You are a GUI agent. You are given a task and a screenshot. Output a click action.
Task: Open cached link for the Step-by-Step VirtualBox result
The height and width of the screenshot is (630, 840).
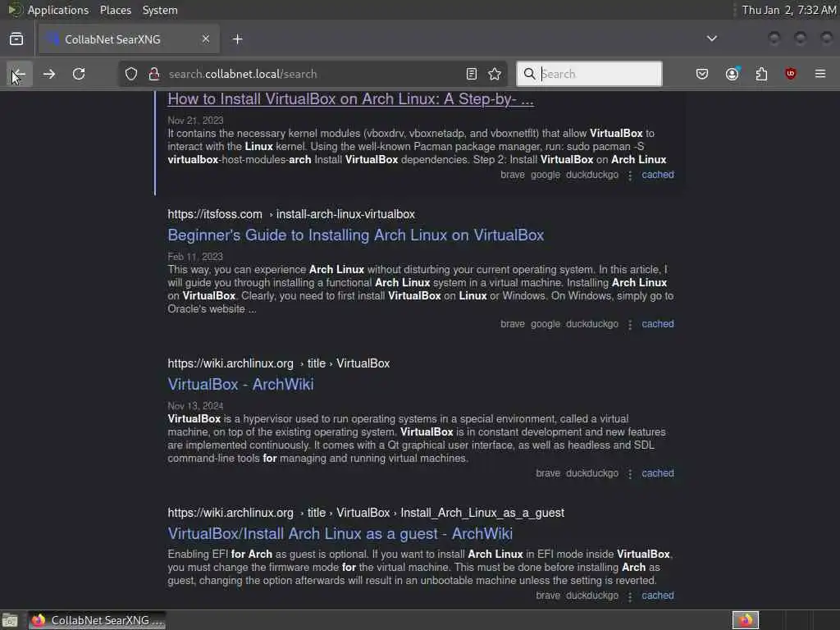click(658, 175)
